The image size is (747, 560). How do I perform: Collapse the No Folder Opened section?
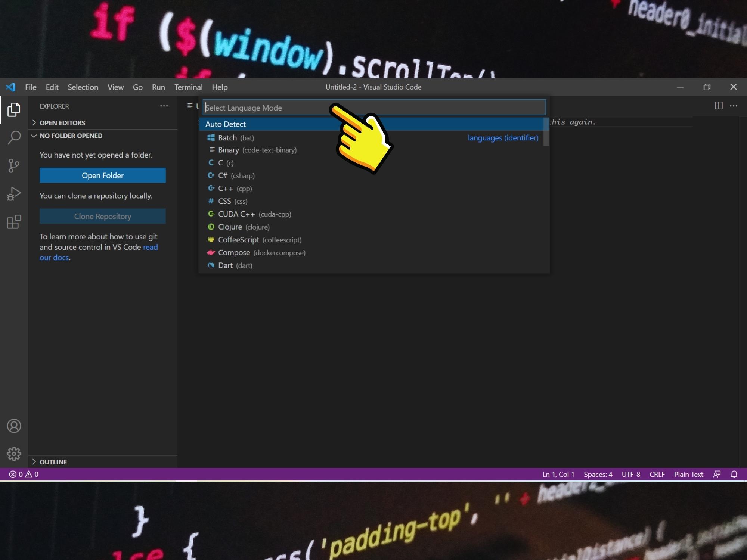(103, 136)
